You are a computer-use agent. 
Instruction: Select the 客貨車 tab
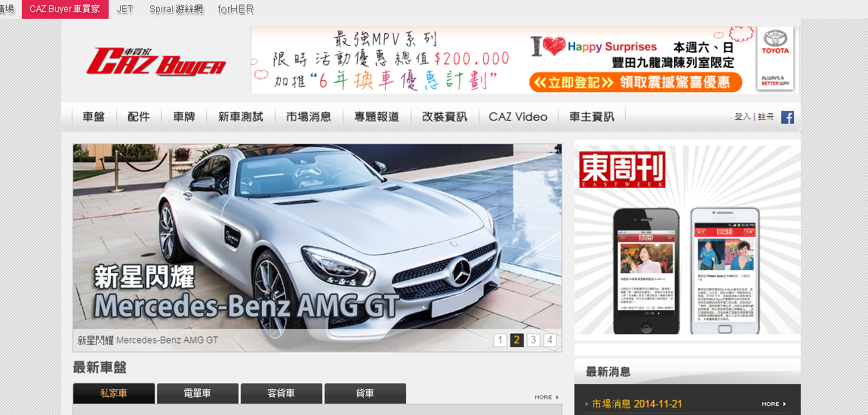pyautogui.click(x=282, y=393)
